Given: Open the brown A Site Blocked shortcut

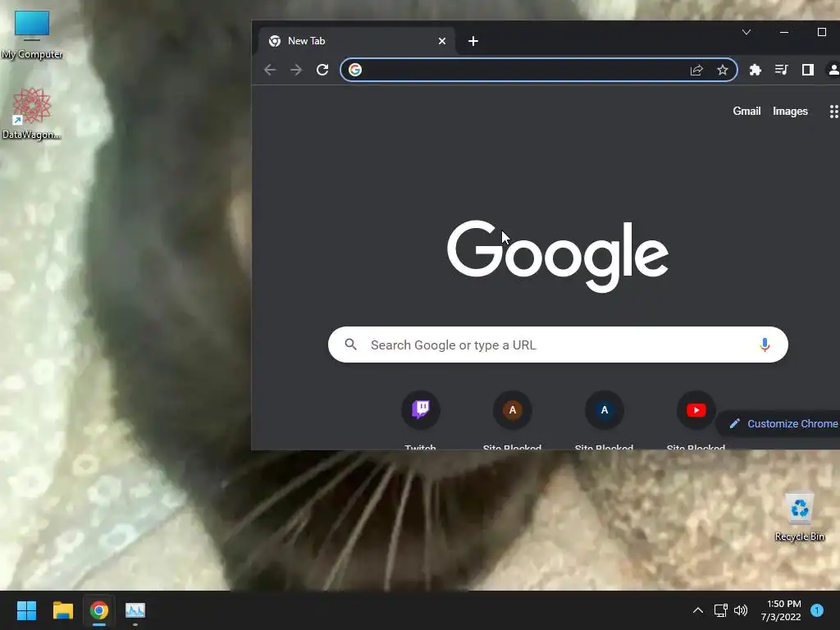Looking at the screenshot, I should [512, 410].
